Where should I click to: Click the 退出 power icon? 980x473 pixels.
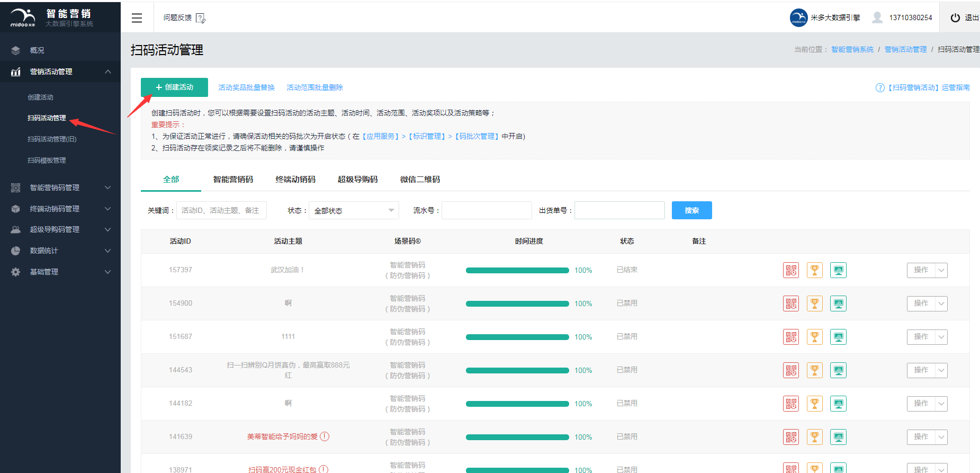coord(955,17)
